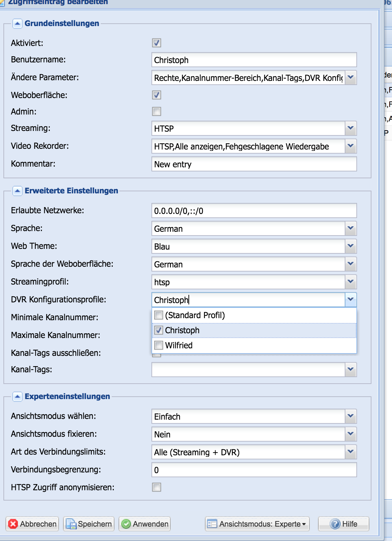This screenshot has width=392, height=541.
Task: Open the Kanal-Tags dropdown
Action: 351,370
